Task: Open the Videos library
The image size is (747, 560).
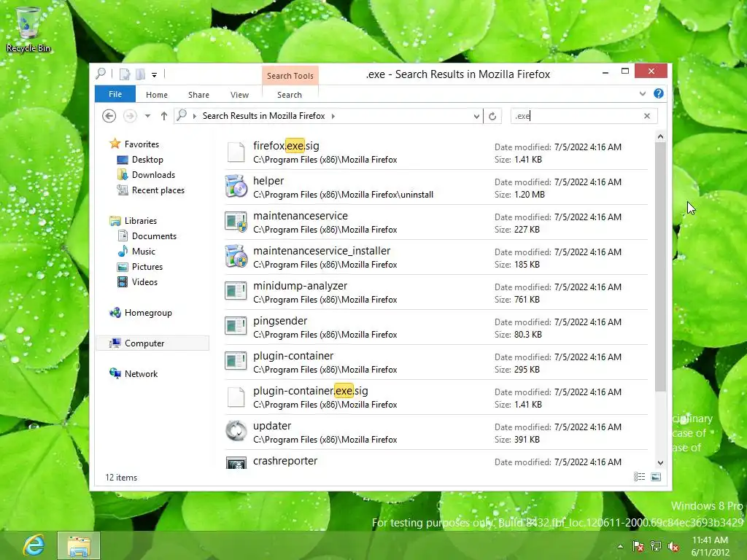Action: click(144, 282)
